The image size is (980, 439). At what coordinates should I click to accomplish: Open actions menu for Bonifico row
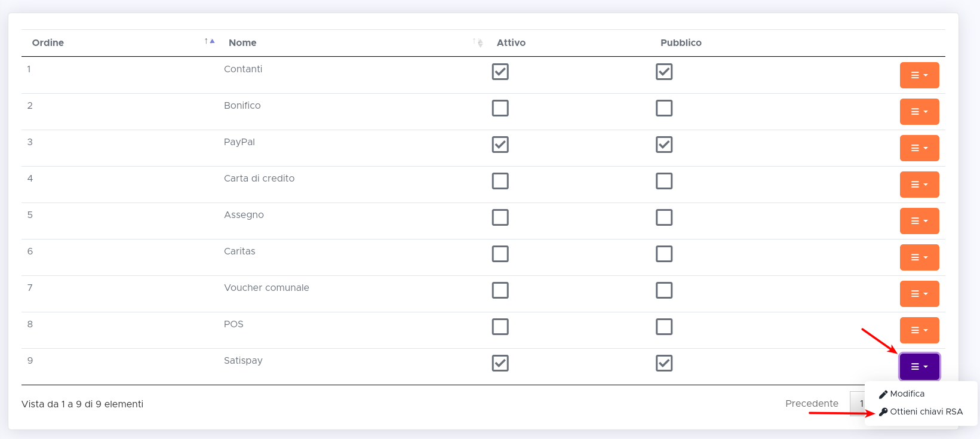coord(919,112)
